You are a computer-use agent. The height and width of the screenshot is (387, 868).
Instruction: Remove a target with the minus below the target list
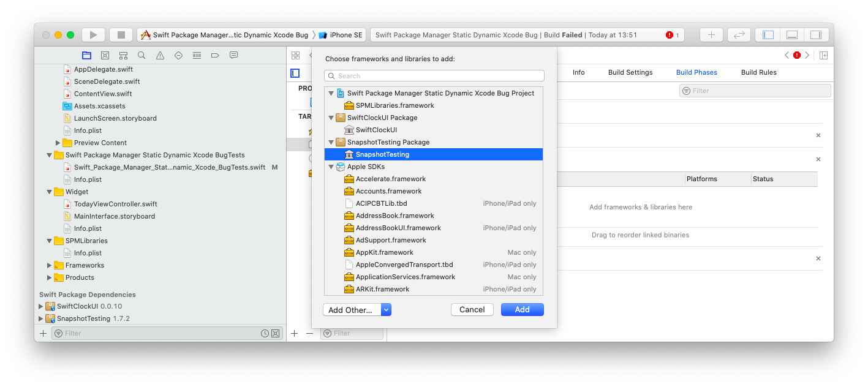point(309,333)
